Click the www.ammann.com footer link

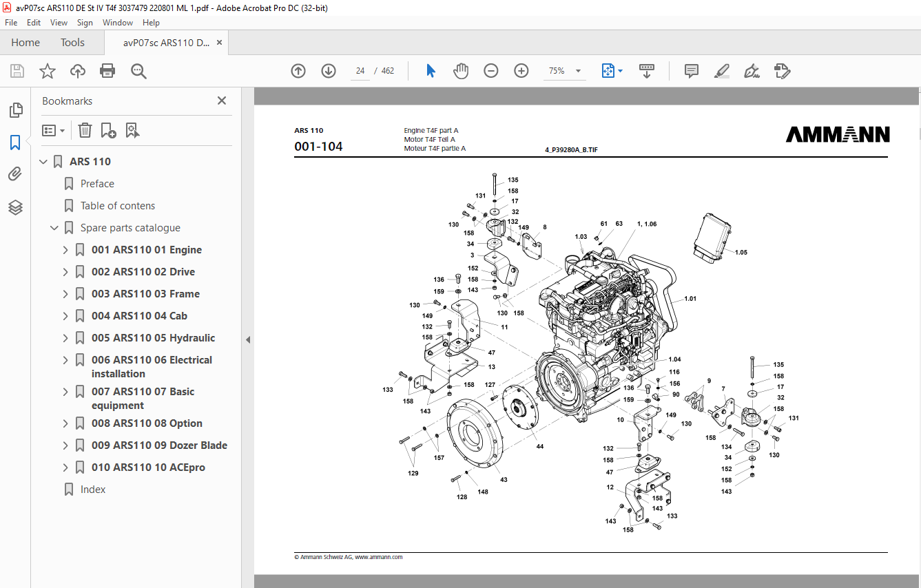[379, 557]
